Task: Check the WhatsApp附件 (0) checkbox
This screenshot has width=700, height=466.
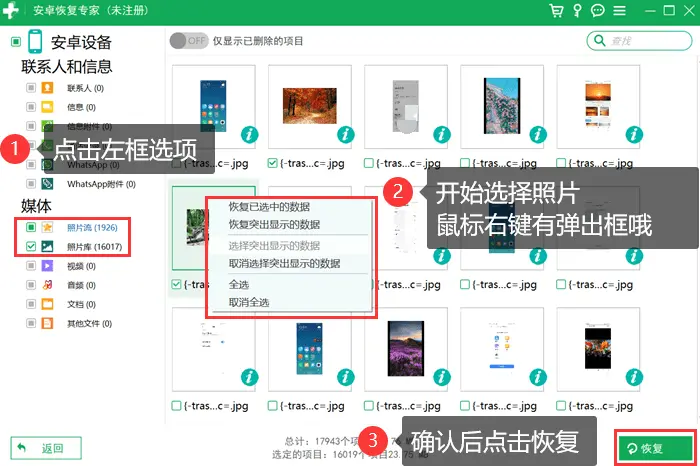Action: click(31, 184)
